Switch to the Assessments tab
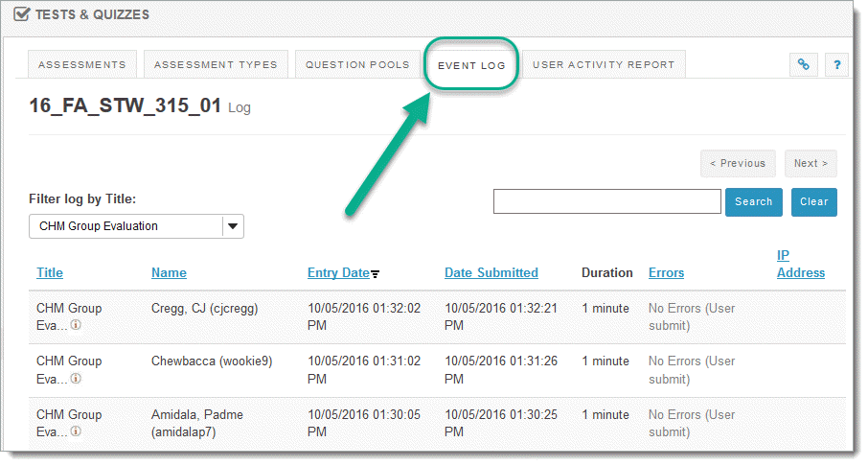The image size is (868, 466). click(x=82, y=65)
